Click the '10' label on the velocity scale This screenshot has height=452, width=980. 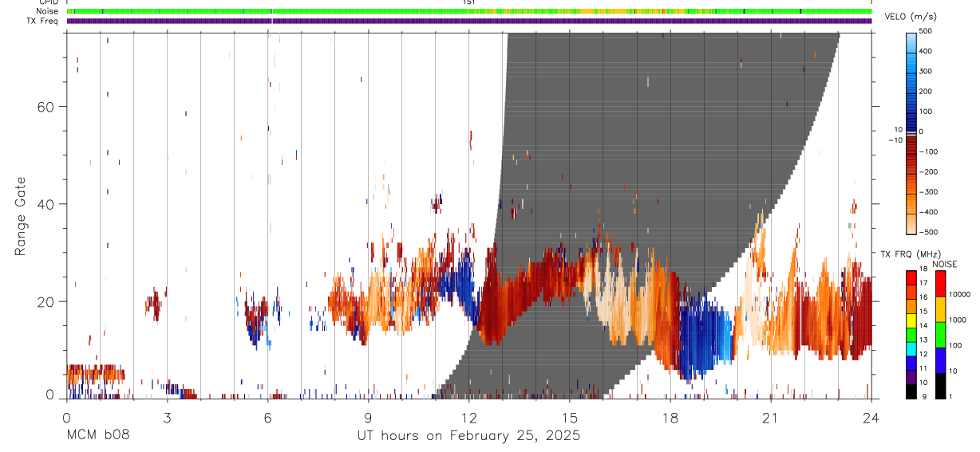tap(898, 128)
